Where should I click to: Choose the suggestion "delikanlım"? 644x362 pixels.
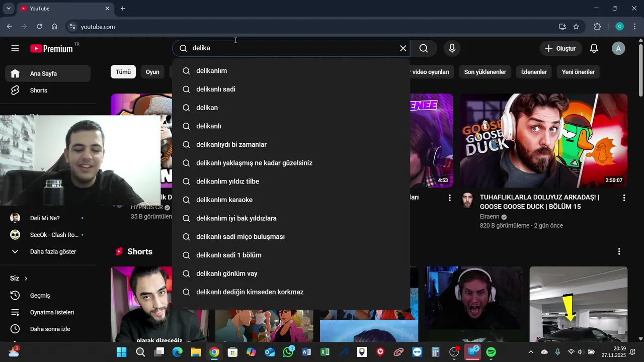pyautogui.click(x=291, y=71)
